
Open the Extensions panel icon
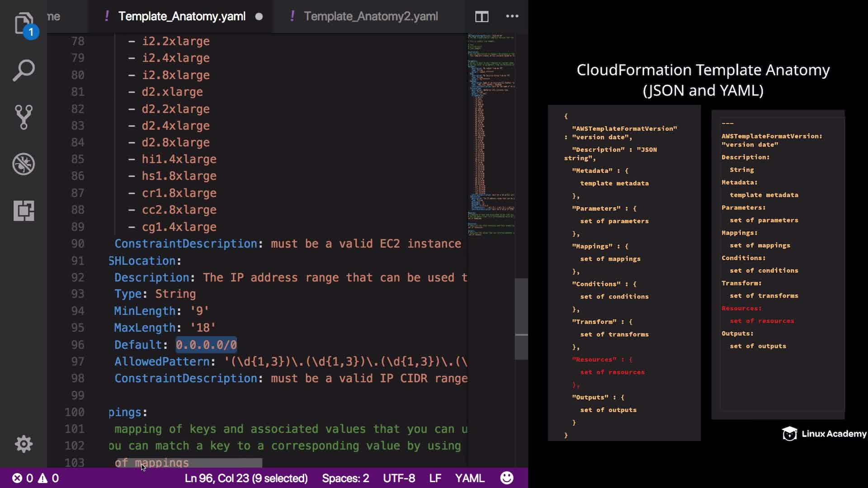click(24, 211)
